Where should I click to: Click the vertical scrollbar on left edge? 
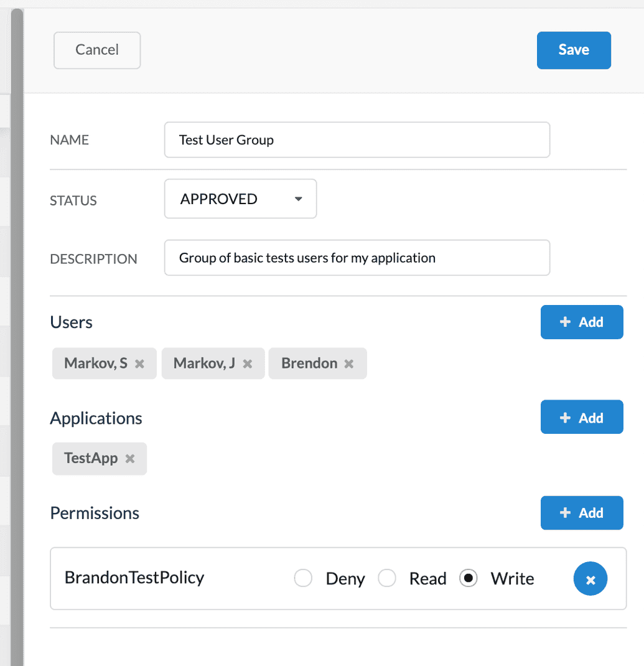17,336
